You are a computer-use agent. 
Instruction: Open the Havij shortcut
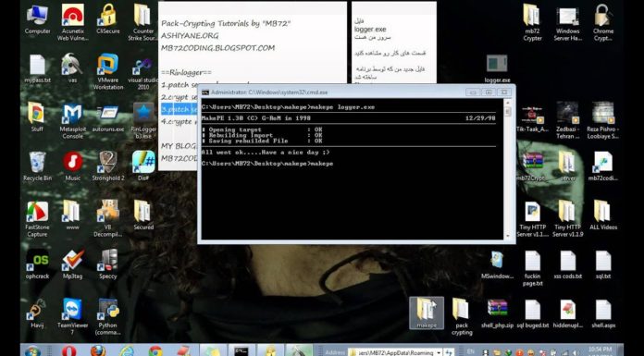[37, 314]
